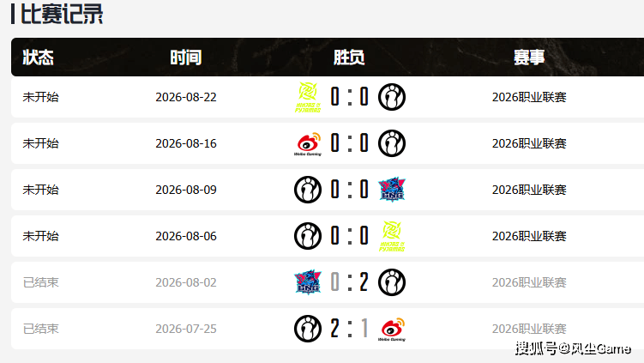The image size is (644, 363).
Task: Click Invictus Gaming logo in 2026-08-16 row
Action: tap(392, 143)
